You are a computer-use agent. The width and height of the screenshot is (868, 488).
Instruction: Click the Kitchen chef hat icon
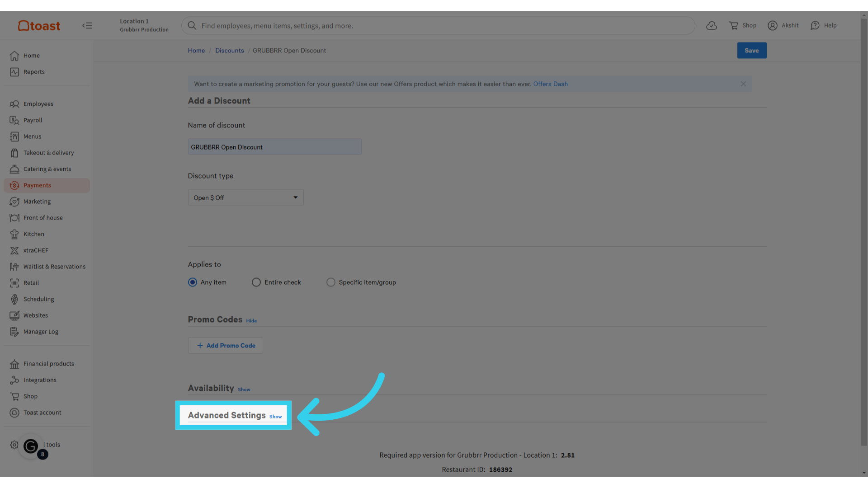tap(14, 234)
